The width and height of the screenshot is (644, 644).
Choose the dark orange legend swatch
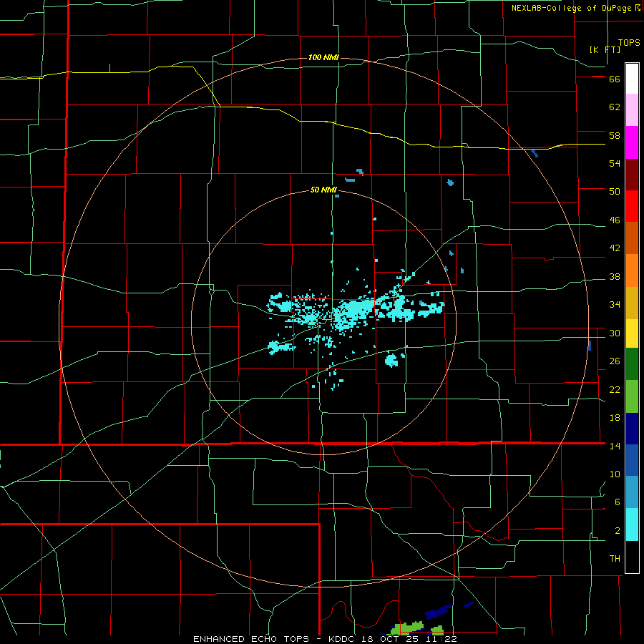coord(632,238)
